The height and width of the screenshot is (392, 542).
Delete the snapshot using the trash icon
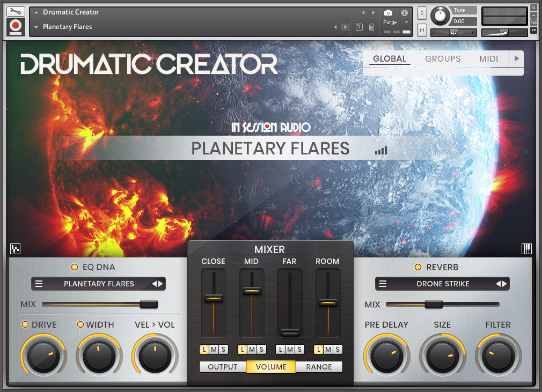(371, 27)
